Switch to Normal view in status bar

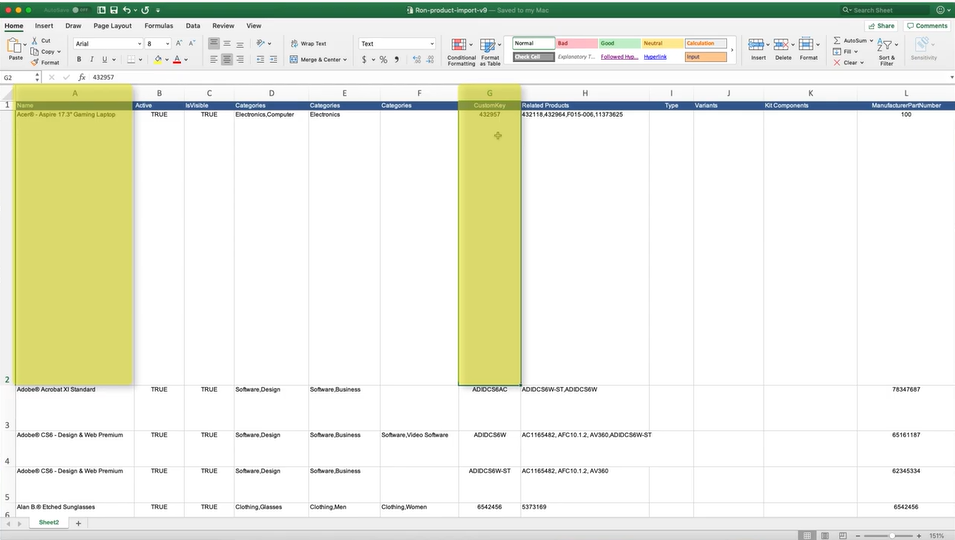[x=807, y=535]
